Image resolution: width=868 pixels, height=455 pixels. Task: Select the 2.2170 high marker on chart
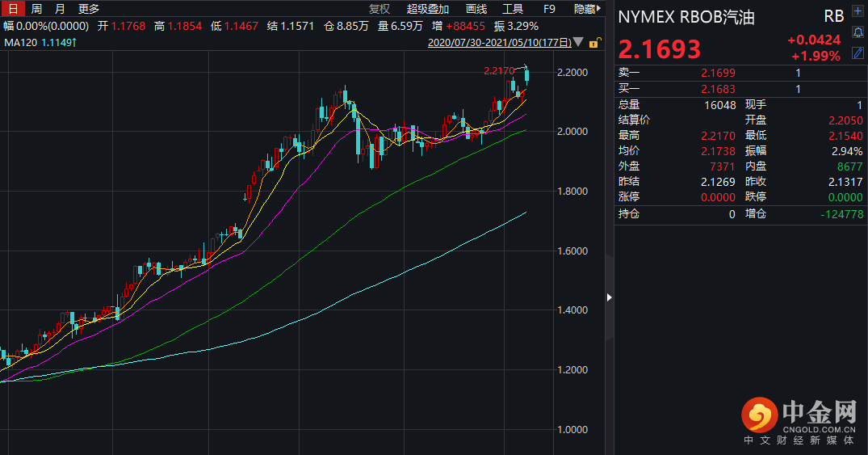[499, 70]
